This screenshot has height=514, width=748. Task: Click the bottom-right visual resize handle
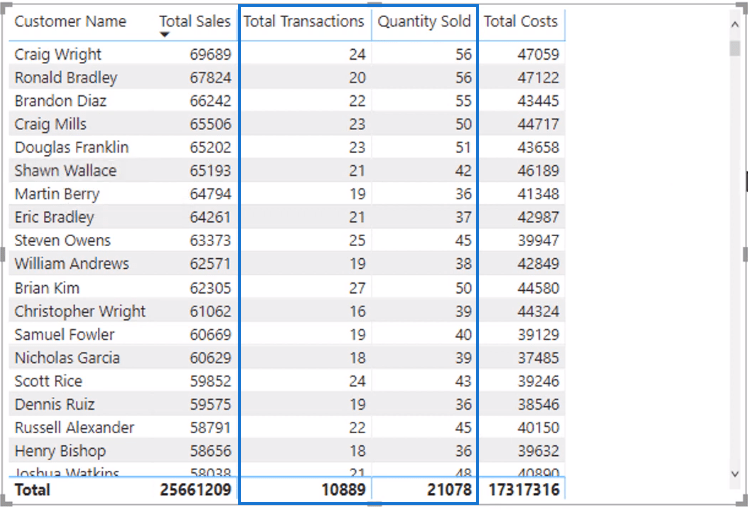pyautogui.click(x=742, y=502)
